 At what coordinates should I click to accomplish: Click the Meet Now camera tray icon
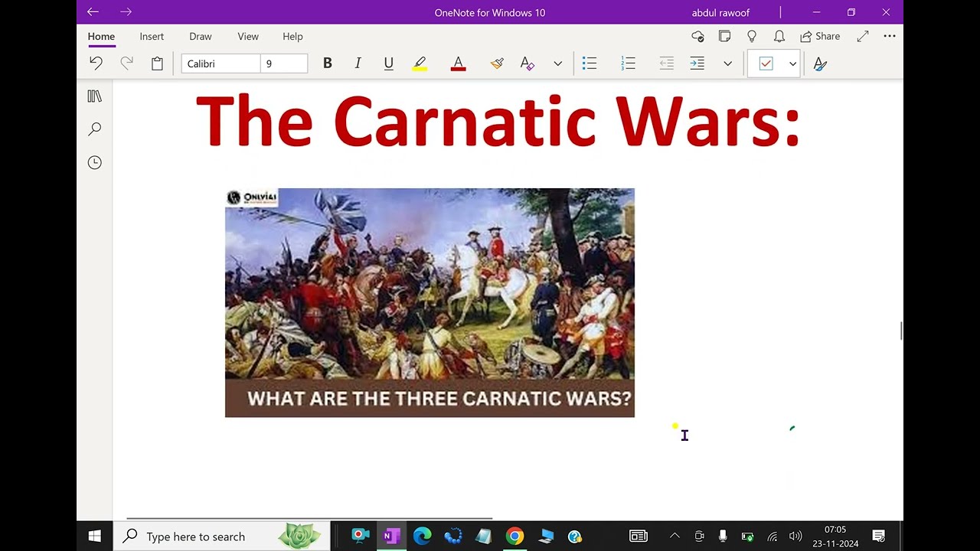[699, 536]
